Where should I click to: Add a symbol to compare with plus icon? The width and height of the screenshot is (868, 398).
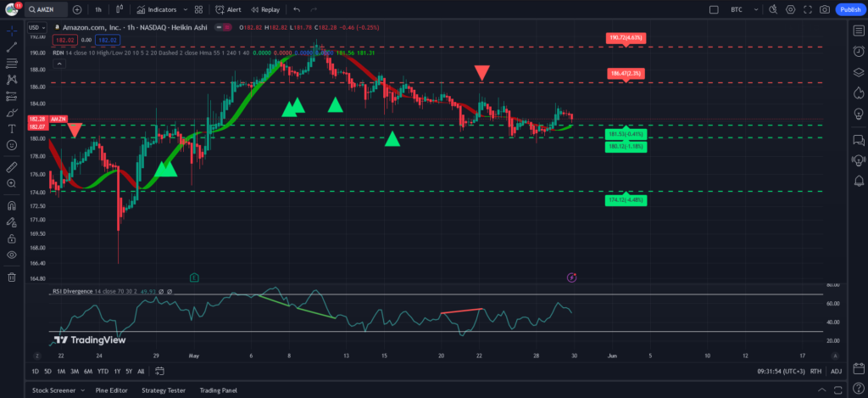pos(77,9)
